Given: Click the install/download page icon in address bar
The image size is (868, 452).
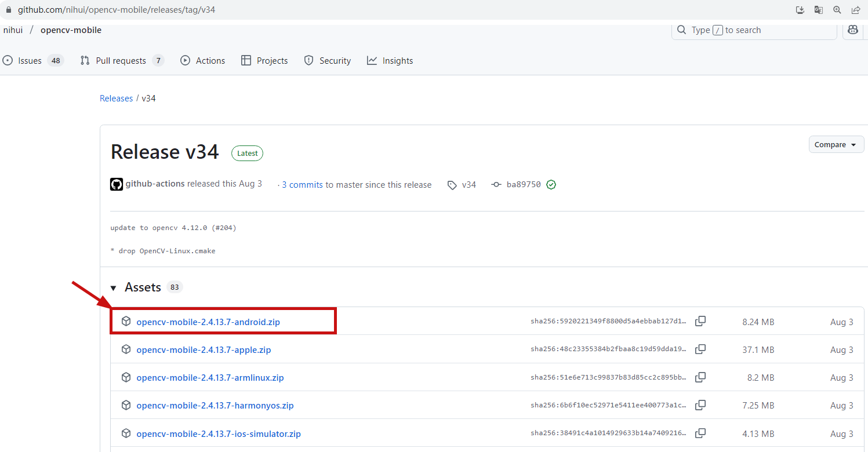Looking at the screenshot, I should pos(800,10).
